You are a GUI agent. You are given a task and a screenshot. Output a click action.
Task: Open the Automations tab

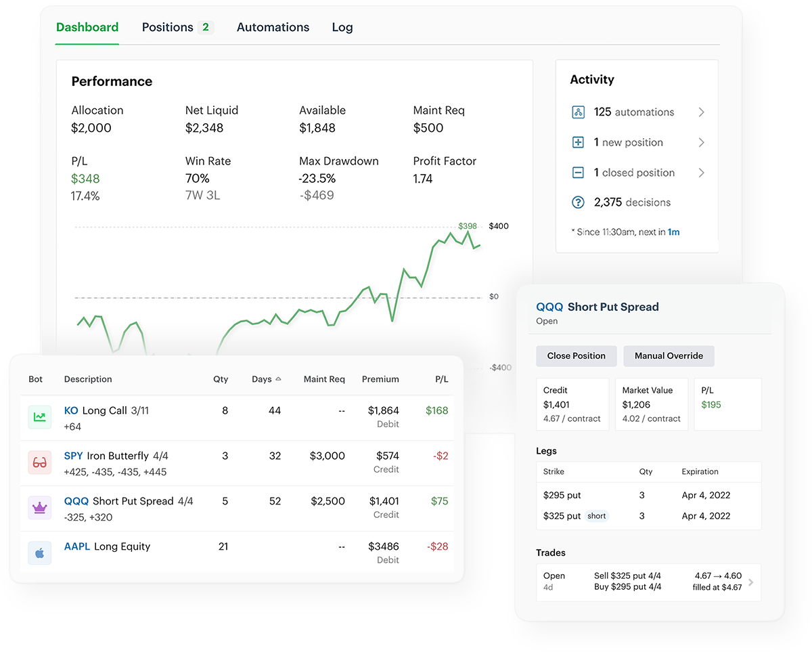point(273,27)
